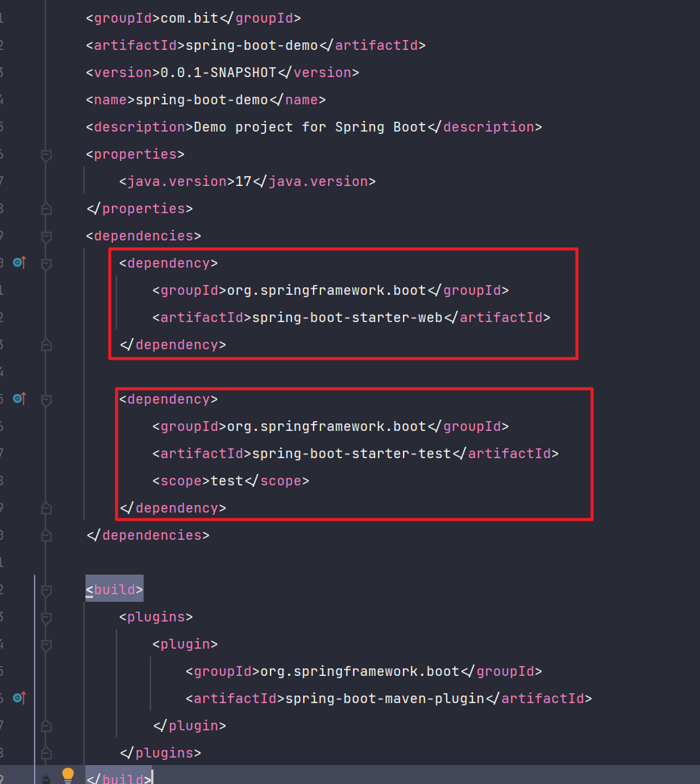Click the spring-boot-demo artifactId value

[252, 45]
